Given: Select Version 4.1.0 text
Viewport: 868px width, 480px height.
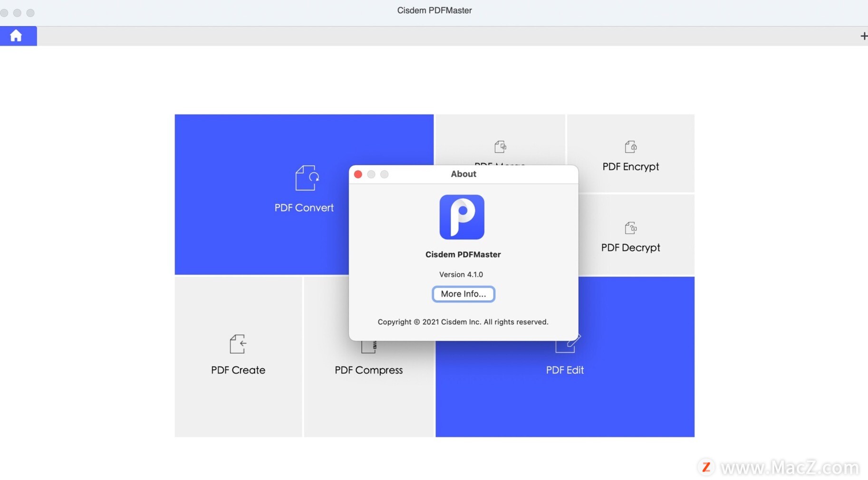Looking at the screenshot, I should 461,274.
